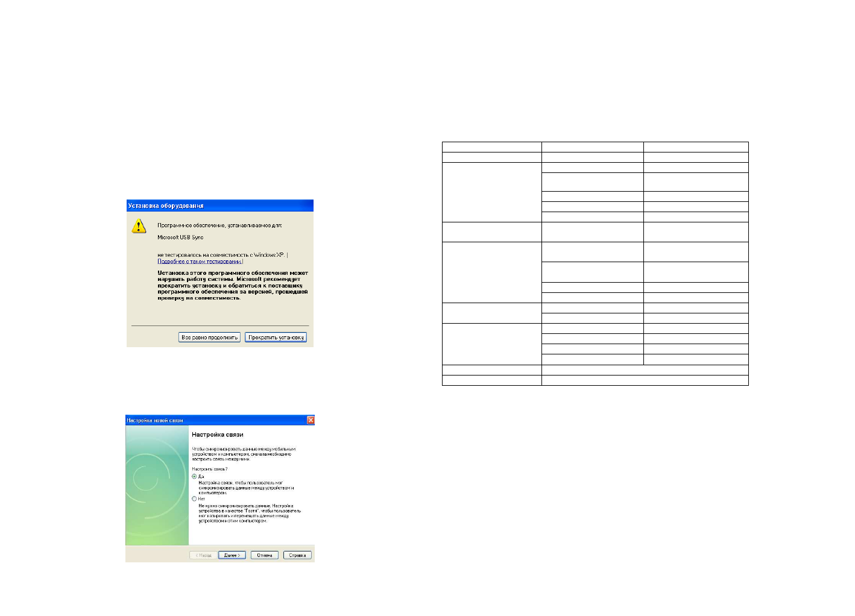Open help via the 'Справка' button
This screenshot has width=855, height=616.
297,555
